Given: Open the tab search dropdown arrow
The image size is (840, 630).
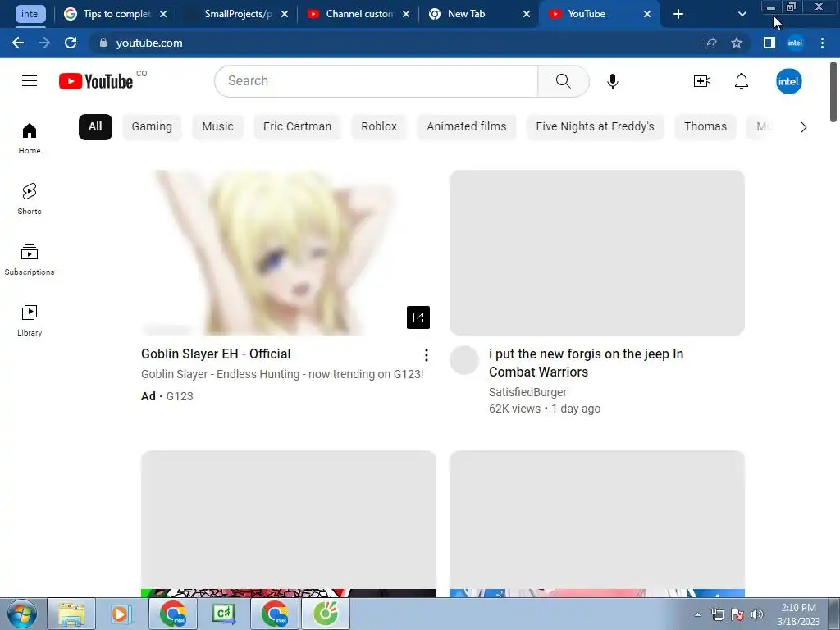Looking at the screenshot, I should point(742,14).
